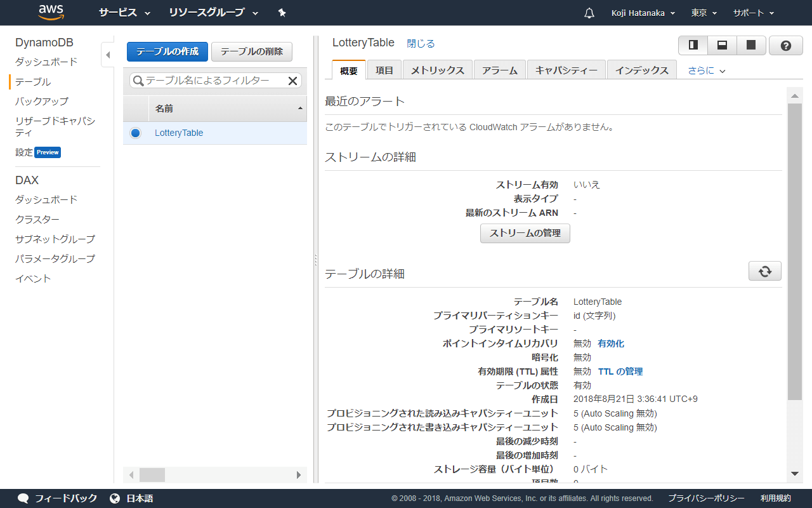The height and width of the screenshot is (508, 812).
Task: Switch to side-by-side split view layout
Action: pyautogui.click(x=693, y=45)
